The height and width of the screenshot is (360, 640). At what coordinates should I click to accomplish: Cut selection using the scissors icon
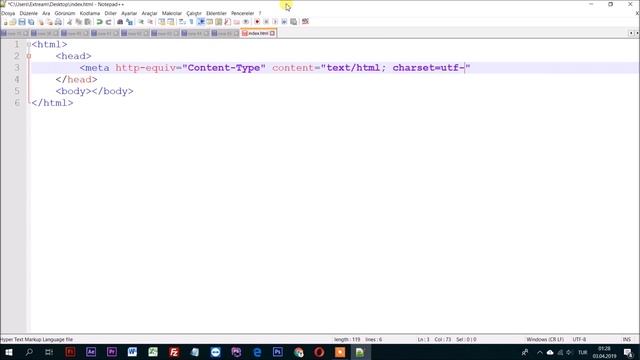pos(69,22)
